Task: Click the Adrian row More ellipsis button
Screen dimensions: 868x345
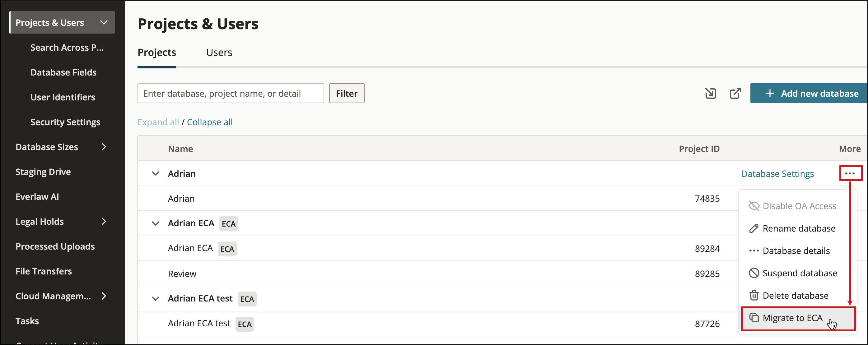Action: [851, 173]
